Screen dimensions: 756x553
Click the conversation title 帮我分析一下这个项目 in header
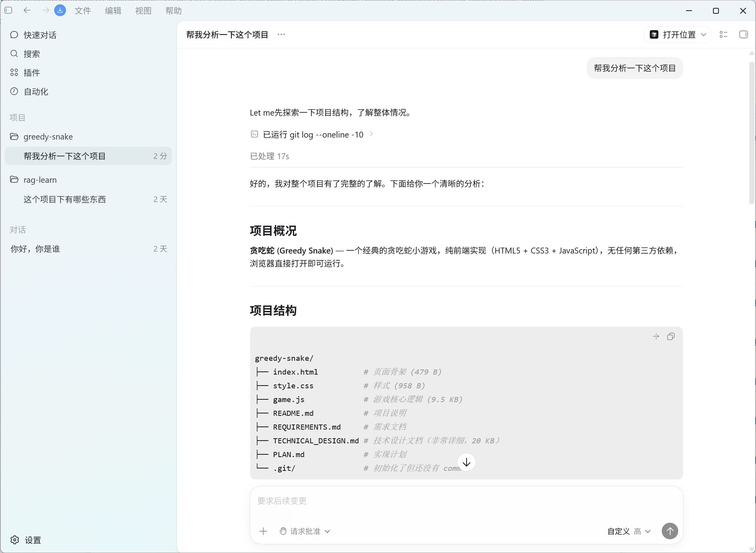tap(227, 35)
